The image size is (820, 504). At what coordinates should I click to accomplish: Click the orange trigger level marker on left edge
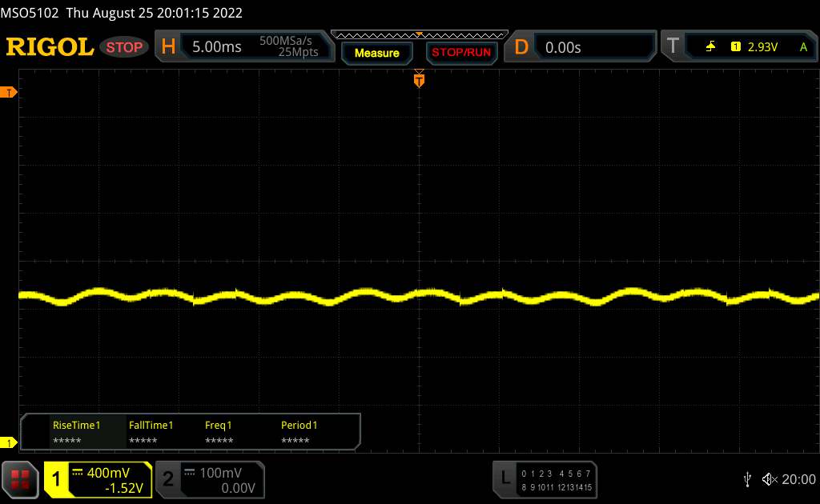(10, 93)
